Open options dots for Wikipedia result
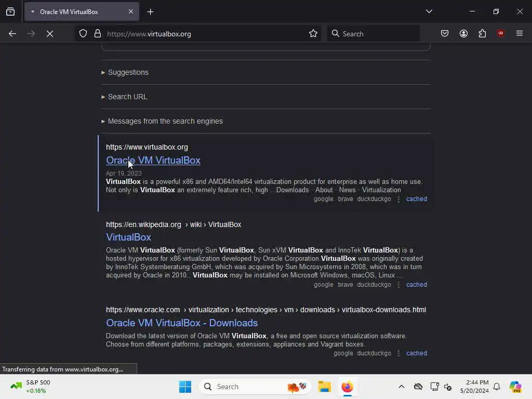This screenshot has width=532, height=399. point(398,285)
